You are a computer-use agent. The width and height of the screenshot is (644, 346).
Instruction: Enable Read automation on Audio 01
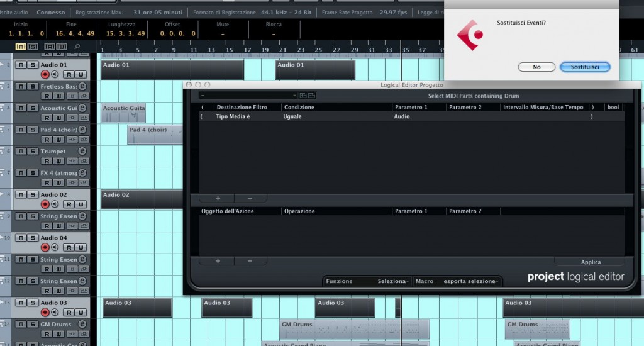[69, 74]
